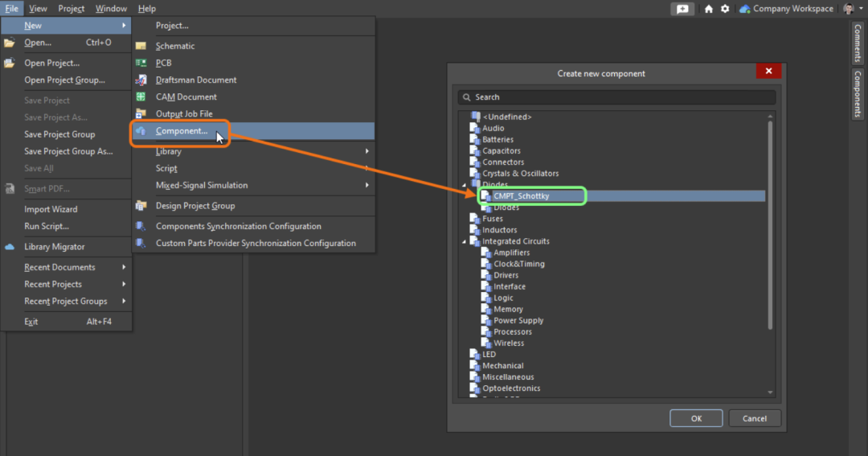Screen dimensions: 868x456
Task: Click the Amplifiers folder icon
Action: click(x=486, y=253)
